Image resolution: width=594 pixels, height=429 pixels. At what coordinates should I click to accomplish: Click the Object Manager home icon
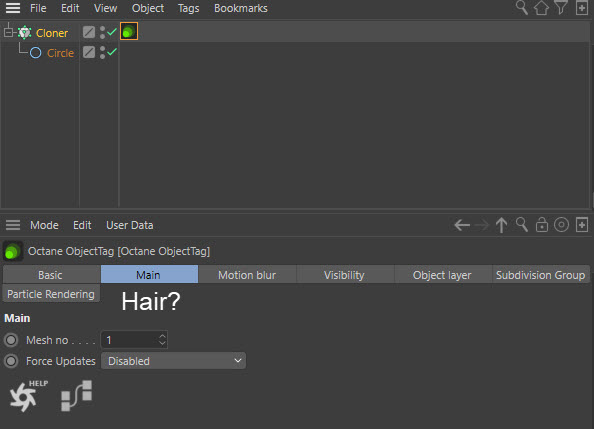(541, 8)
